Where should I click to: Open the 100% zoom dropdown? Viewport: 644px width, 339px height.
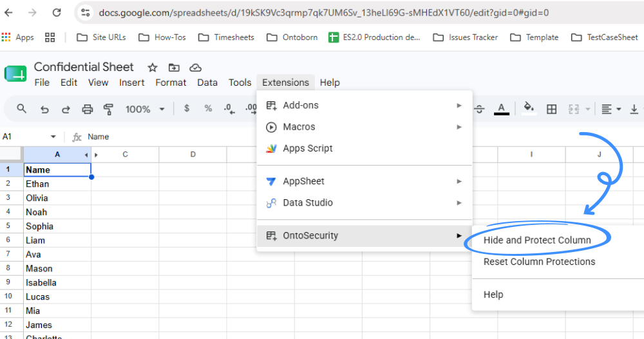(145, 110)
